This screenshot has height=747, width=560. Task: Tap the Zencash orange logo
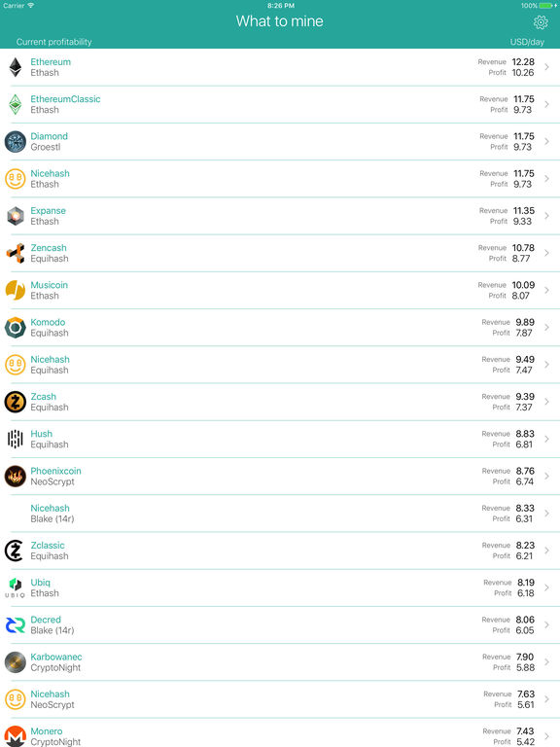point(16,253)
